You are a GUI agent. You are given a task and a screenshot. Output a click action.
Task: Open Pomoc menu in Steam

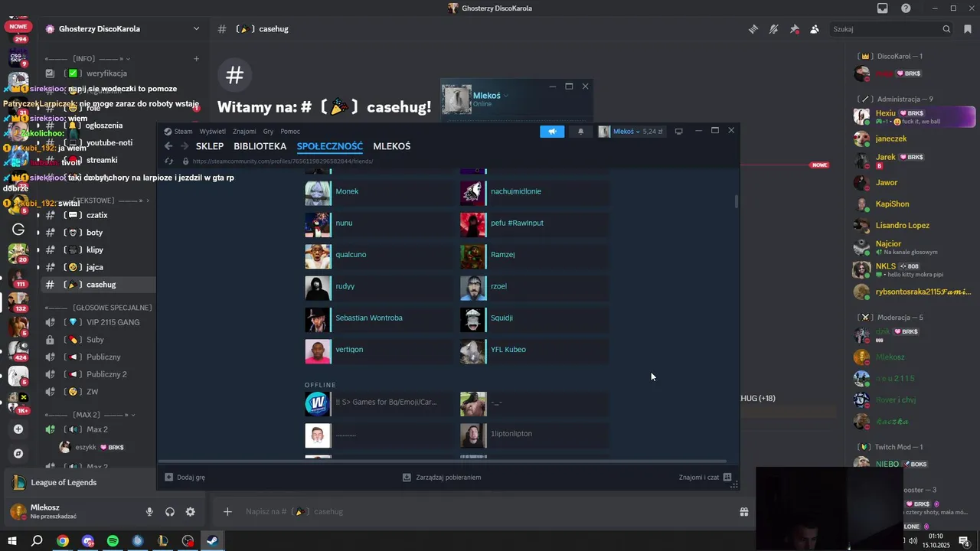click(290, 132)
